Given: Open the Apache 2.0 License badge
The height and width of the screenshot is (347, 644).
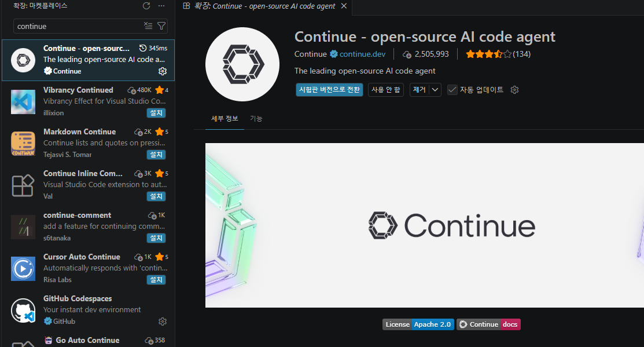Looking at the screenshot, I should click(418, 324).
